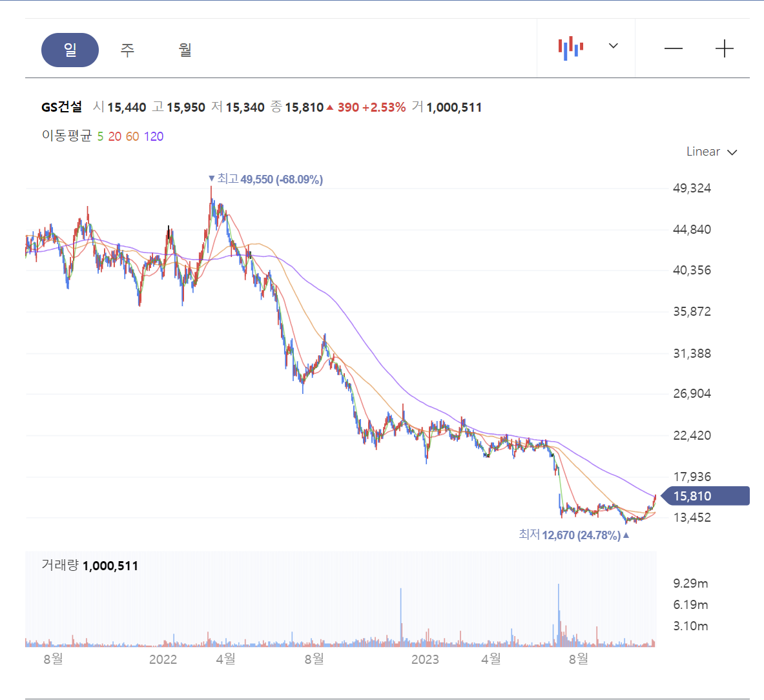Zoom out the chart with minus button
The height and width of the screenshot is (700, 764).
point(674,48)
